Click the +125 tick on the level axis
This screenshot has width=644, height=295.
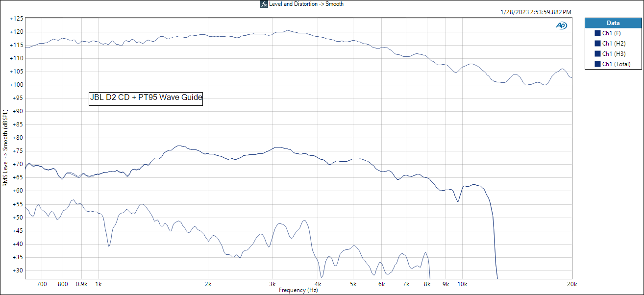pyautogui.click(x=16, y=19)
